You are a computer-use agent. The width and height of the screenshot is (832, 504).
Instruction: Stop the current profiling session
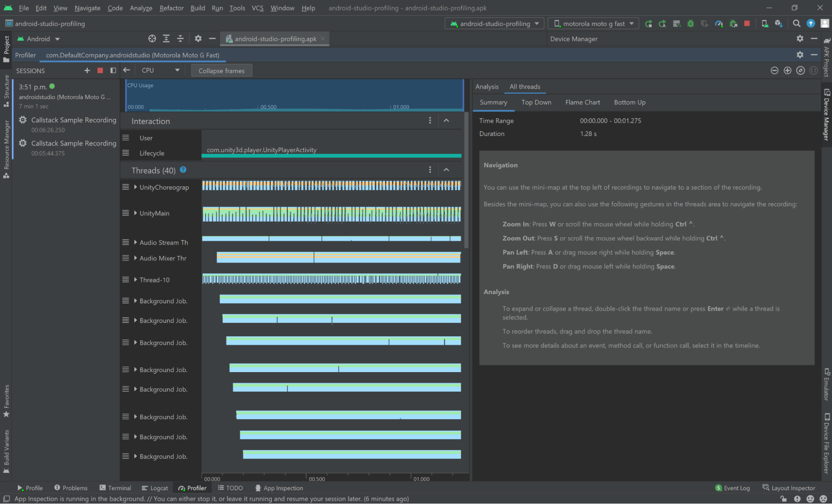pyautogui.click(x=100, y=71)
